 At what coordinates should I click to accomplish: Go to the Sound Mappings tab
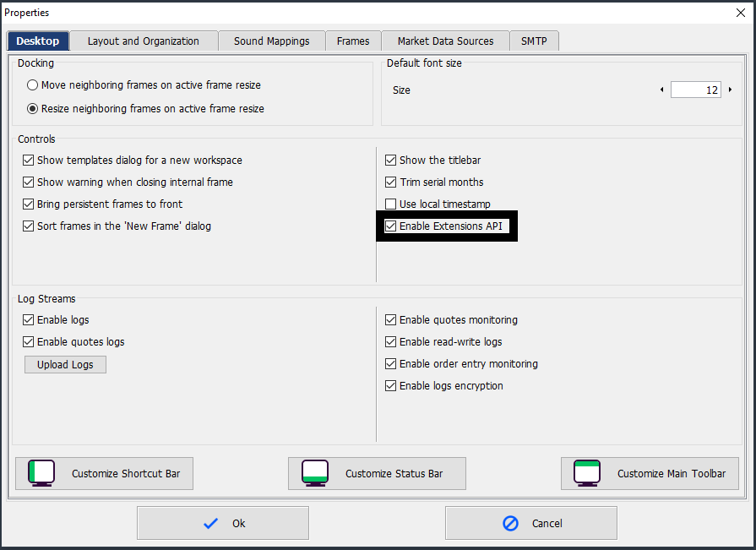coord(271,41)
